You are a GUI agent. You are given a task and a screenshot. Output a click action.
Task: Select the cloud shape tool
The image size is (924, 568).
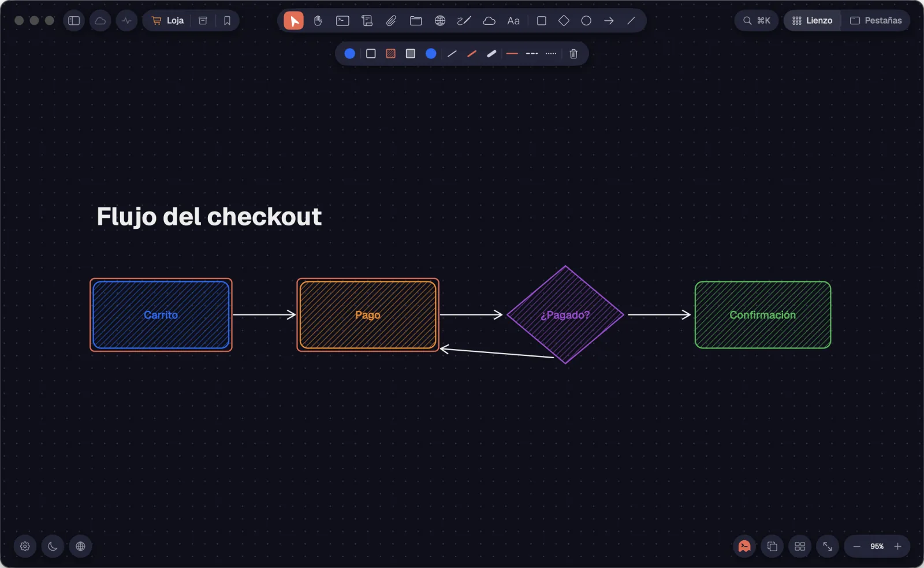click(x=489, y=21)
